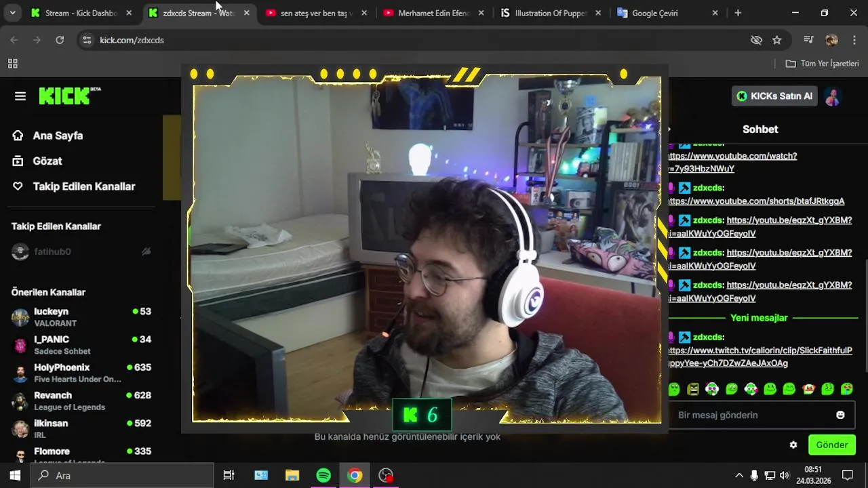The width and height of the screenshot is (868, 488).
Task: Go back with the browser back arrow
Action: coord(14,40)
